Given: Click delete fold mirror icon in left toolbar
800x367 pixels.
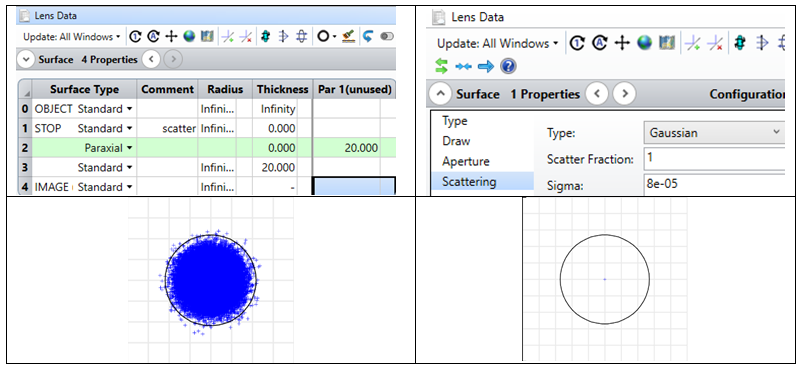Looking at the screenshot, I should point(246,37).
